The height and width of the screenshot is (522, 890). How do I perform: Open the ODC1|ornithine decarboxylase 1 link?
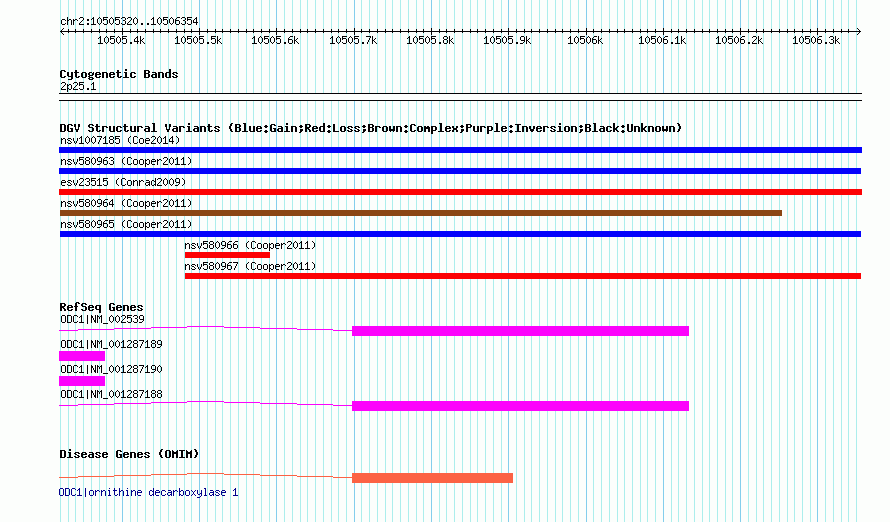148,492
